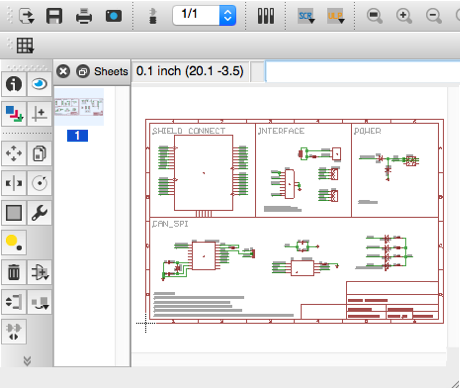
Task: Select the Mirror tool
Action: (x=14, y=183)
